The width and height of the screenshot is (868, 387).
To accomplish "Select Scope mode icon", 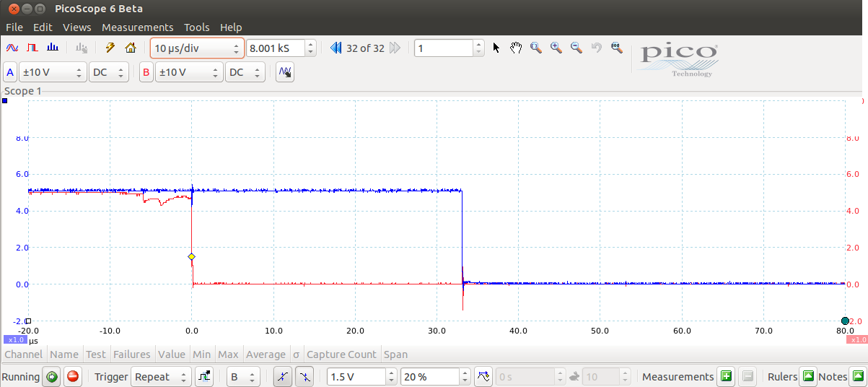I will coord(12,48).
